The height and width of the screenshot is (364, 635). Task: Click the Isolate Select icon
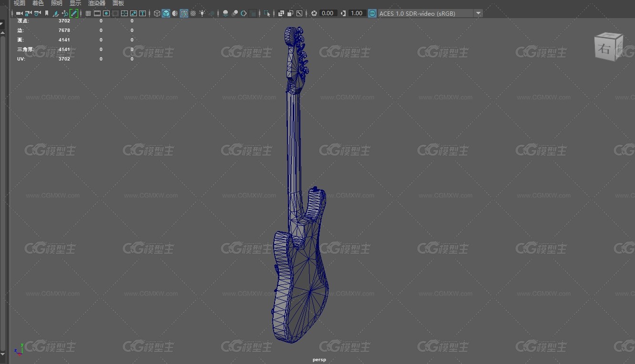[x=267, y=13]
